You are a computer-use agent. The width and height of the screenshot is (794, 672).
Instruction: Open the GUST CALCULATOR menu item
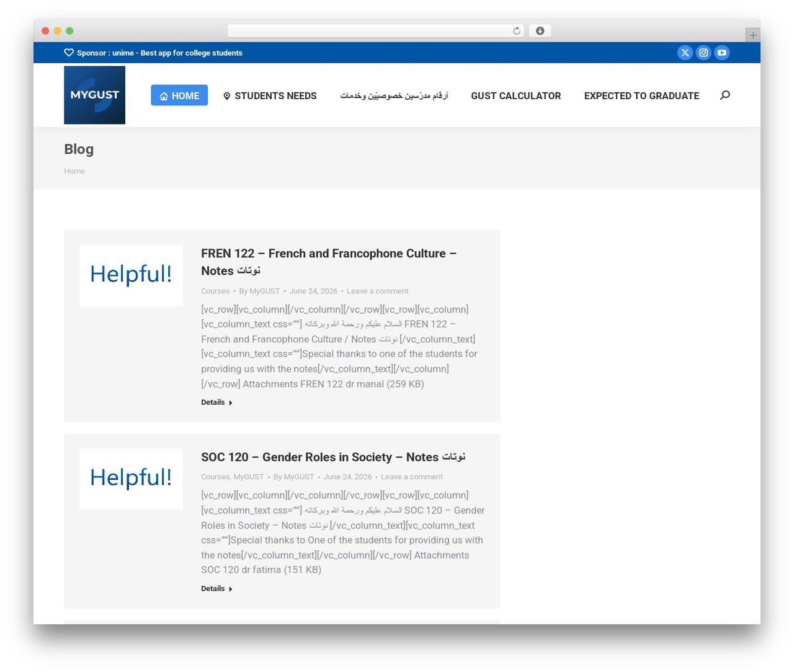(x=516, y=95)
